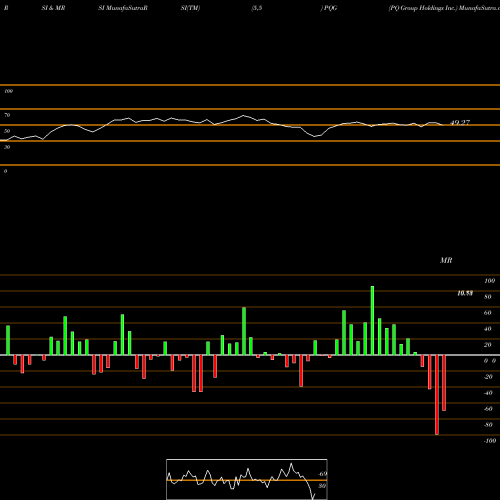Click the RSI 70 level axis label
The width and height of the screenshot is (500, 500).
(7, 115)
